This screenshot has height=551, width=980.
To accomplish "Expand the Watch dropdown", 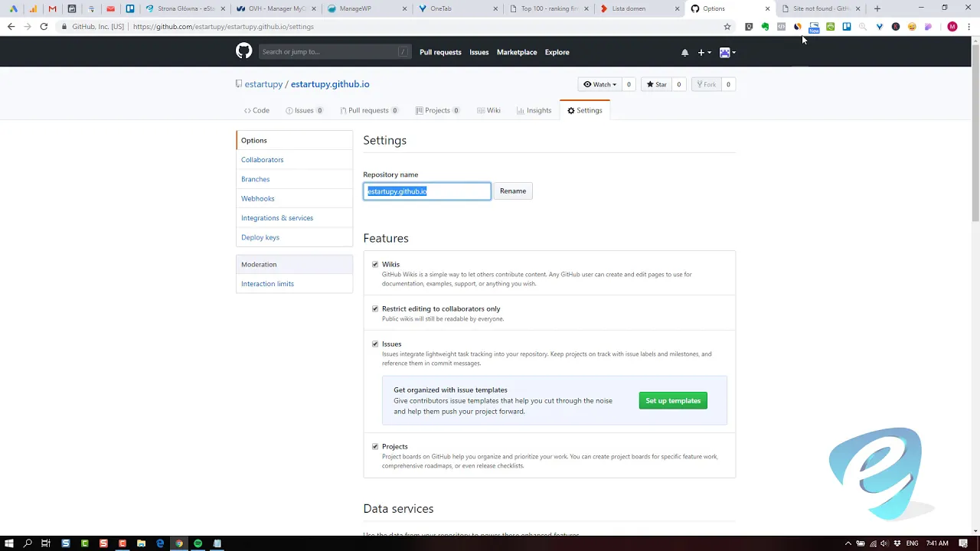I will [x=599, y=84].
